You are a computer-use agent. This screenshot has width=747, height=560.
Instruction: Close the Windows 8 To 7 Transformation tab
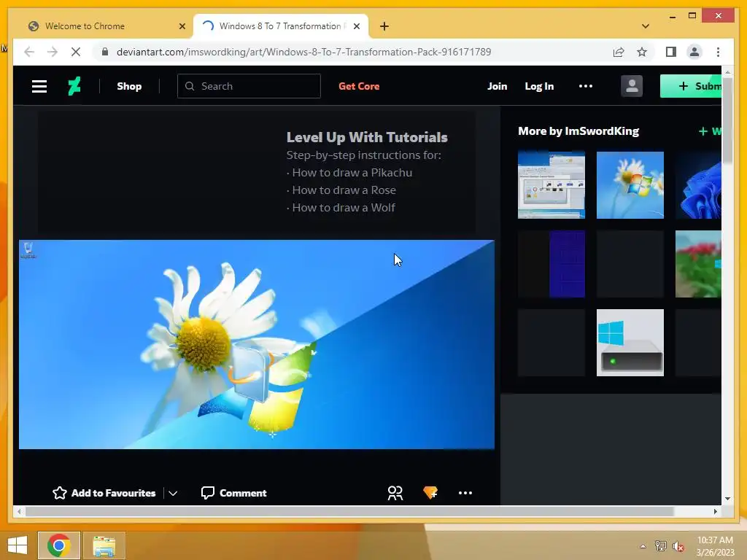(x=356, y=26)
